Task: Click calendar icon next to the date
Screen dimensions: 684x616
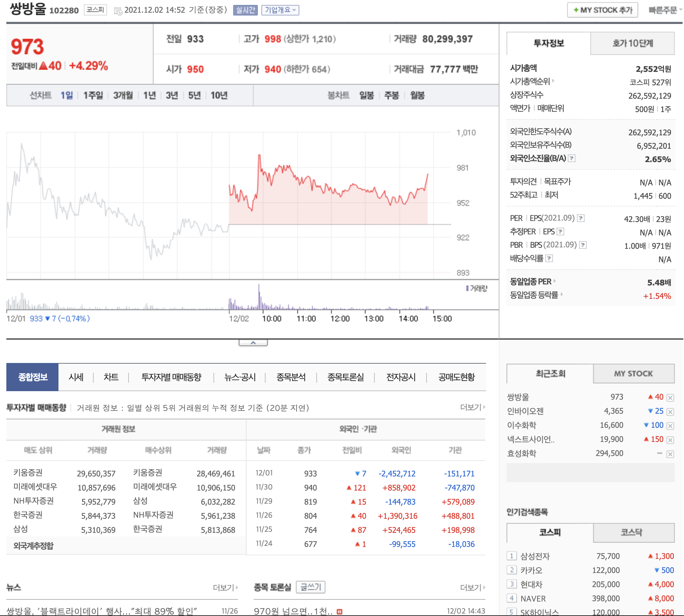Action: (118, 11)
